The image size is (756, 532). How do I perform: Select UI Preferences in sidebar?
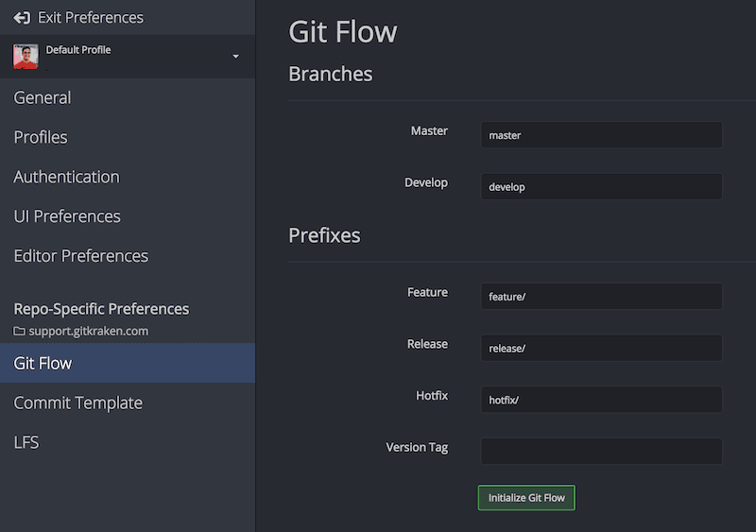pyautogui.click(x=67, y=216)
